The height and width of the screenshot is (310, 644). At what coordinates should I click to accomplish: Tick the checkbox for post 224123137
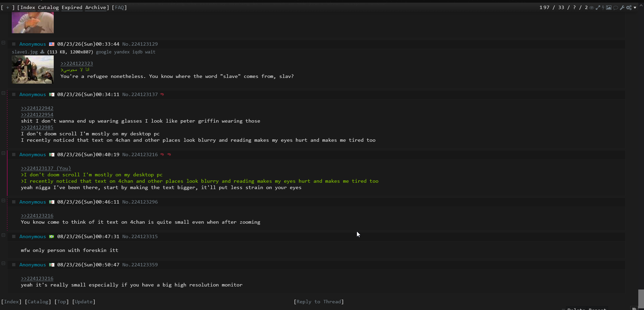[x=14, y=94]
